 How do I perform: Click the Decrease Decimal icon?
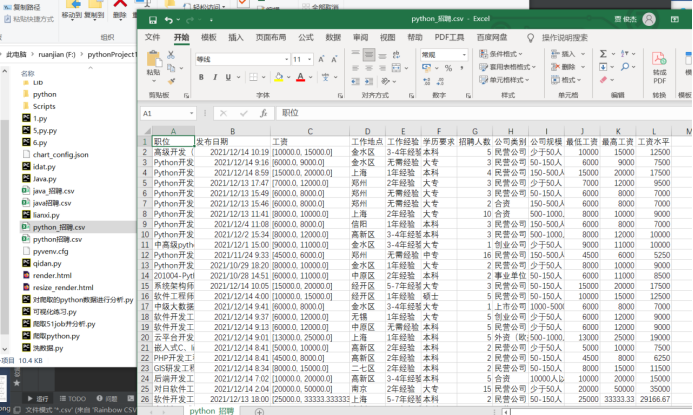pyautogui.click(x=440, y=81)
